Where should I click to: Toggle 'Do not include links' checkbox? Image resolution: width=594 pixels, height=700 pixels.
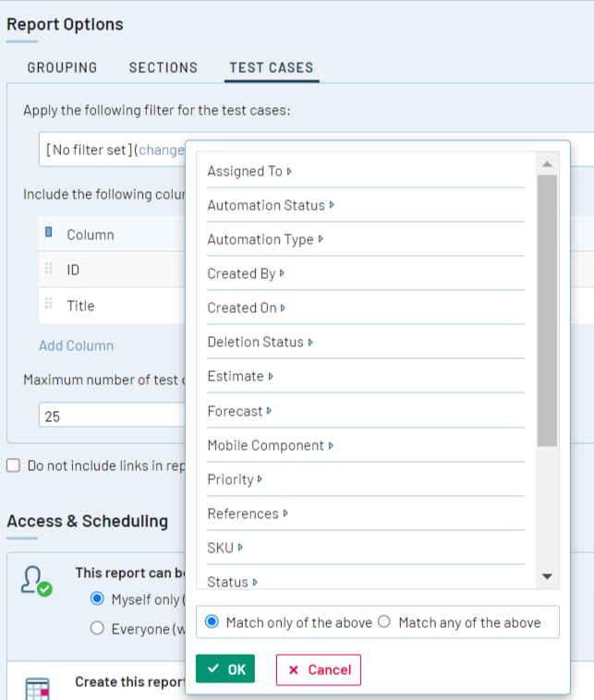[x=14, y=465]
